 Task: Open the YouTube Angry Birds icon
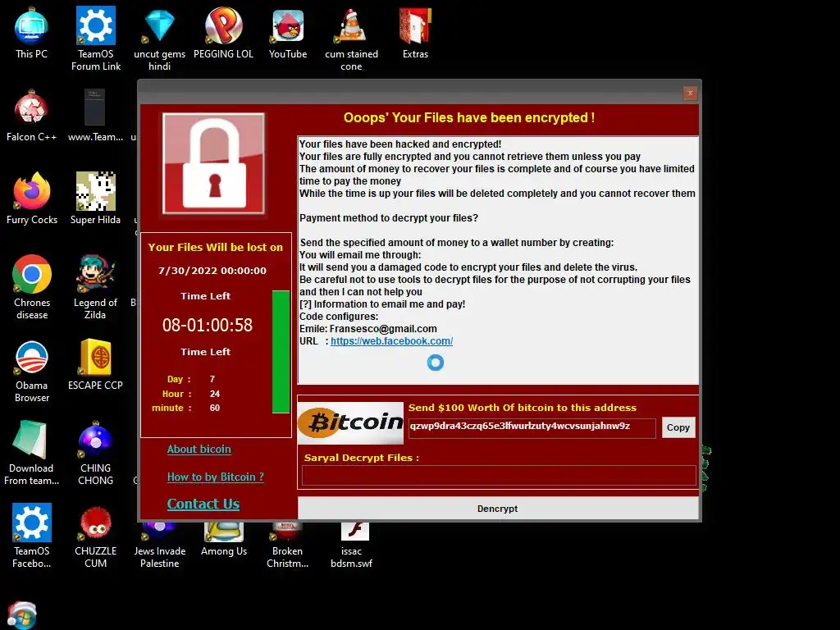pos(288,33)
